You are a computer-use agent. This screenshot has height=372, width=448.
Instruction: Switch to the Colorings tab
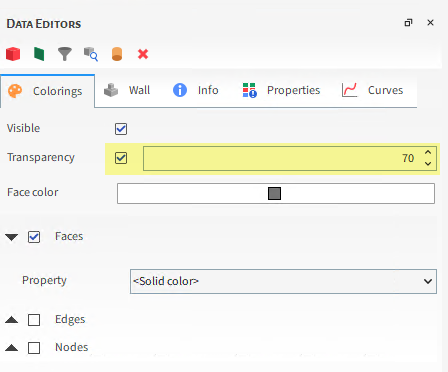click(47, 91)
